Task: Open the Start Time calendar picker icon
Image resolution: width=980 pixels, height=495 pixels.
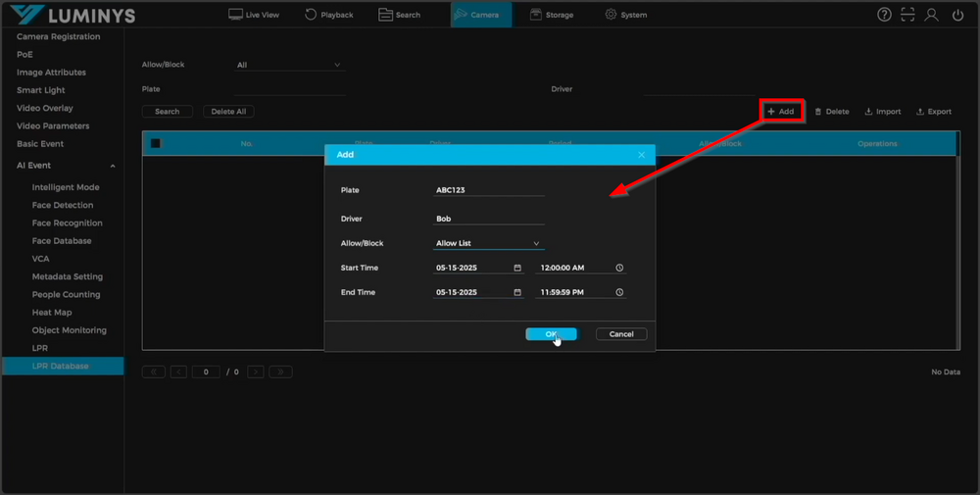Action: point(517,268)
